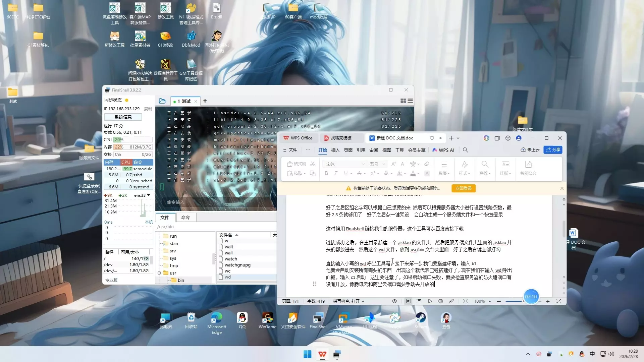
Task: Open the 插入 ribbon tab
Action: coord(335,150)
